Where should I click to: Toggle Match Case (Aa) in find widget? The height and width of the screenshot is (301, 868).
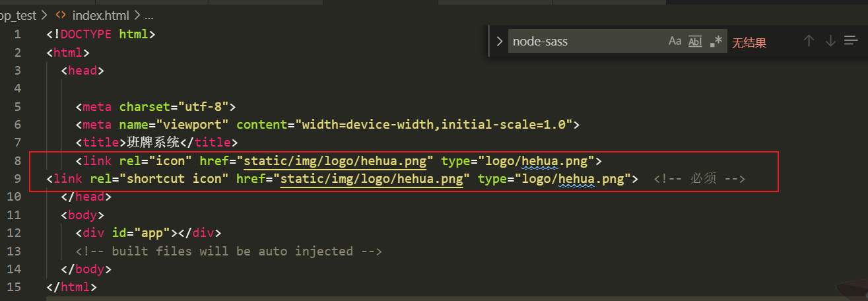pos(675,41)
